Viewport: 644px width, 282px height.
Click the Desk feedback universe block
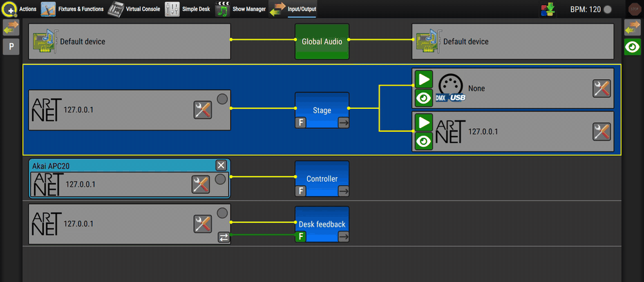[x=322, y=224]
